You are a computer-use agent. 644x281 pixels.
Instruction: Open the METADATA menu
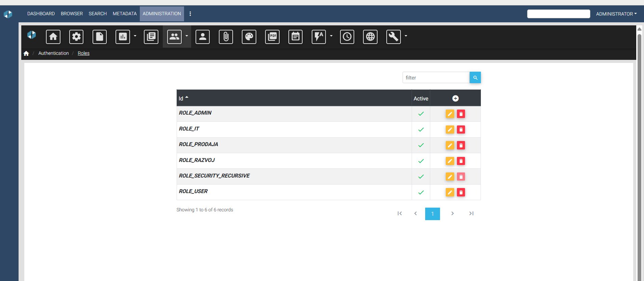point(125,14)
